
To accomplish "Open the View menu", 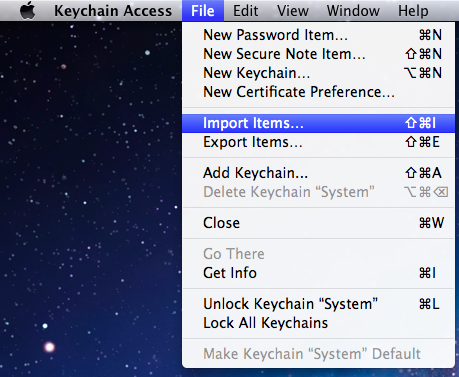I will [293, 11].
